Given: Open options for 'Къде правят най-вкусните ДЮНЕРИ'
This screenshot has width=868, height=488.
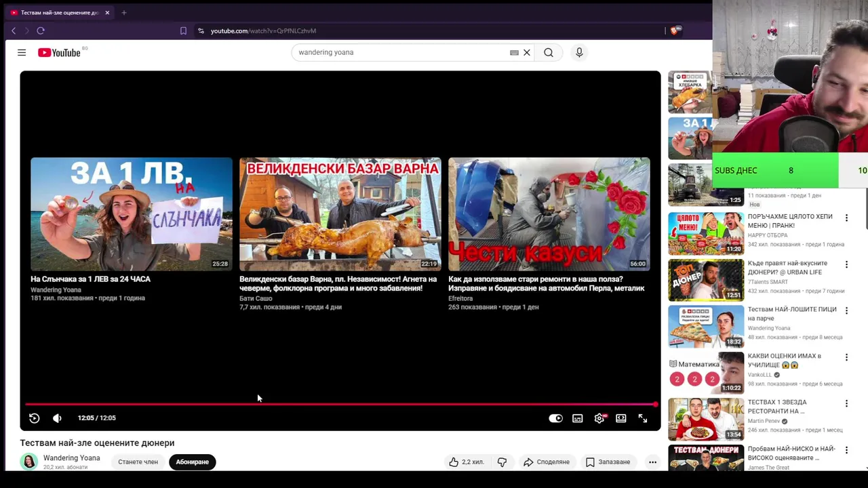Looking at the screenshot, I should (x=846, y=264).
